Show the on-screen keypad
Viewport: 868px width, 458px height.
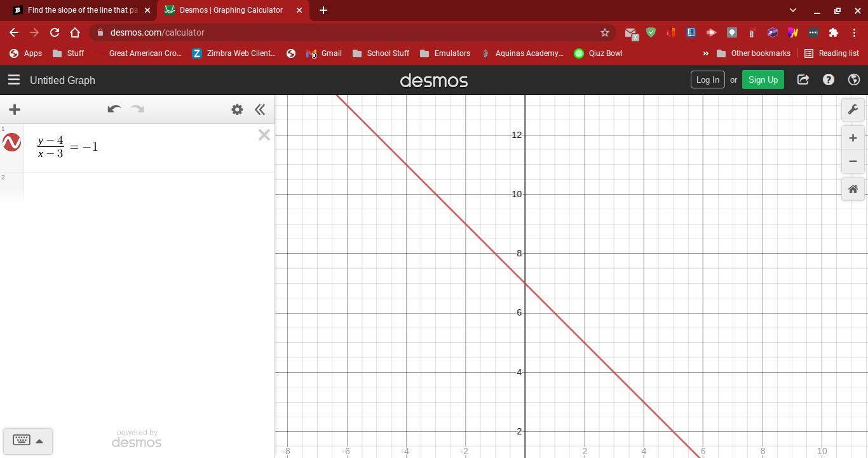21,440
